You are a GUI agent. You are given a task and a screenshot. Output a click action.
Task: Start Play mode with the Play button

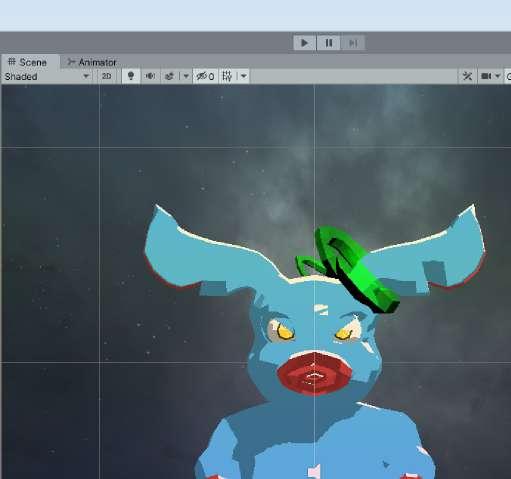click(304, 43)
